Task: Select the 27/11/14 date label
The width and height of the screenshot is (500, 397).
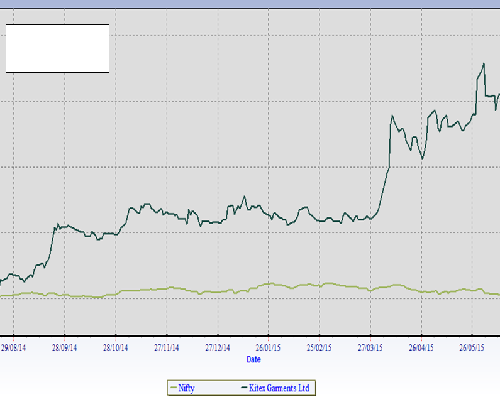Action: (166, 348)
